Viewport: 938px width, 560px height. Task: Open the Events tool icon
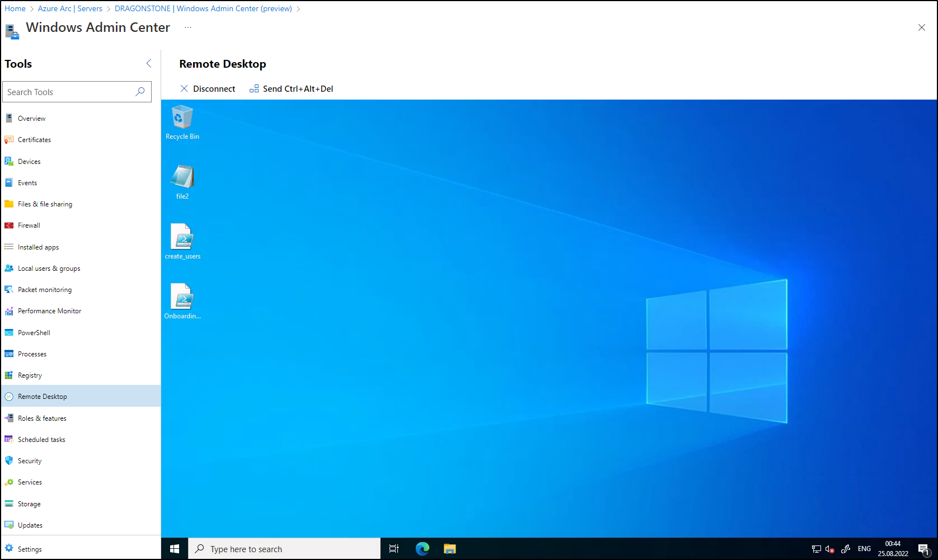(x=9, y=182)
